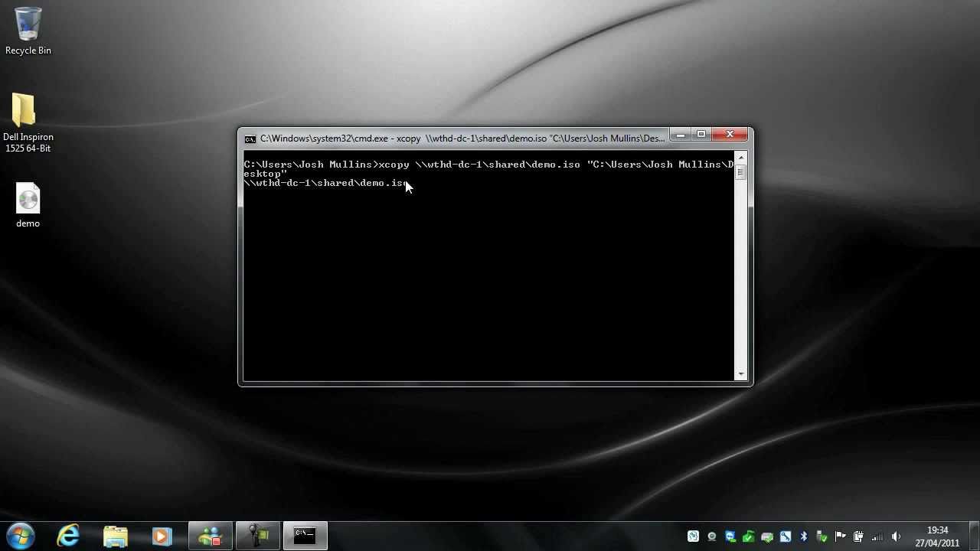Switch to Windows Live Messenger taskbar button
This screenshot has width=980, height=551.
pyautogui.click(x=211, y=536)
